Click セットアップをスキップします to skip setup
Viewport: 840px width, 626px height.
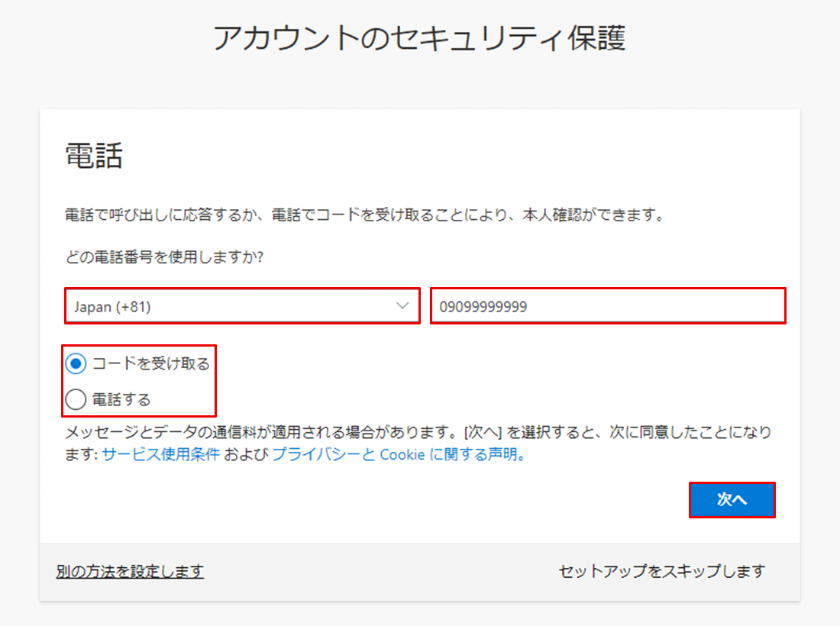pyautogui.click(x=661, y=571)
